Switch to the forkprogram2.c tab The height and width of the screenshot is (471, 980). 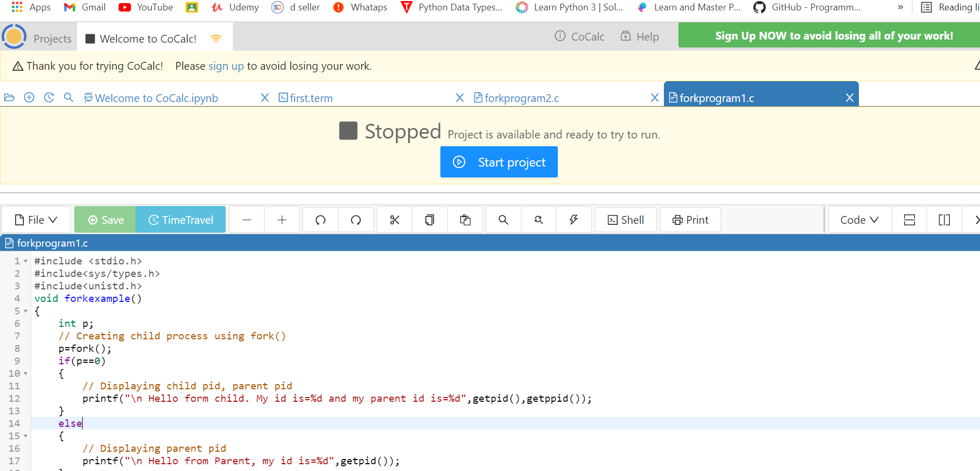[521, 98]
